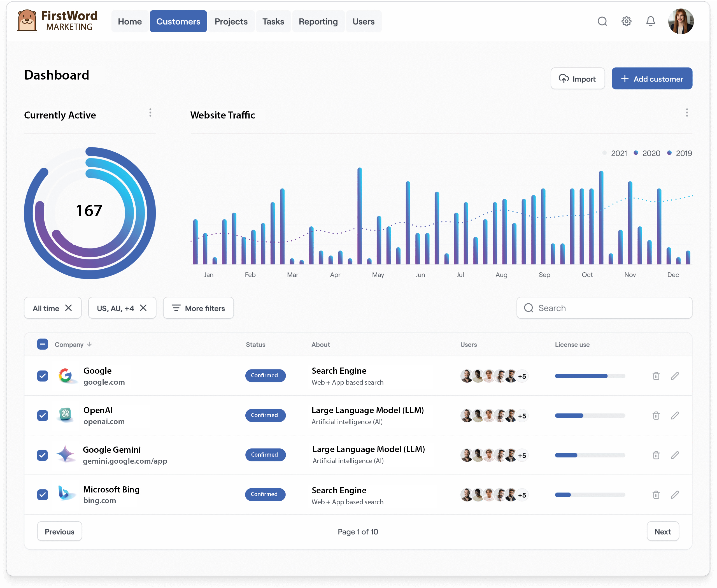
Task: Toggle the select-all checkbox in table header
Action: (x=42, y=345)
